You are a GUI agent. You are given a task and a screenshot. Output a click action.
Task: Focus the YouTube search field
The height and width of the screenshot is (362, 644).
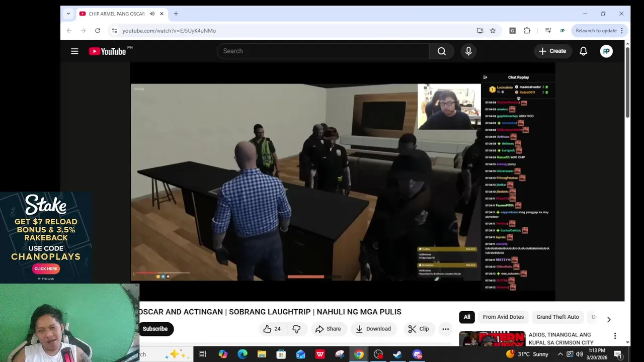pyautogui.click(x=323, y=51)
